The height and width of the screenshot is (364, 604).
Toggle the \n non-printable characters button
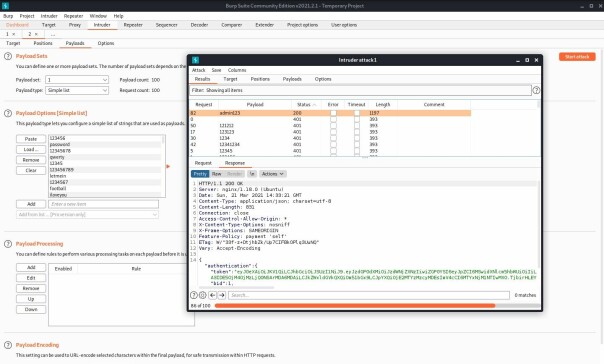click(x=252, y=174)
